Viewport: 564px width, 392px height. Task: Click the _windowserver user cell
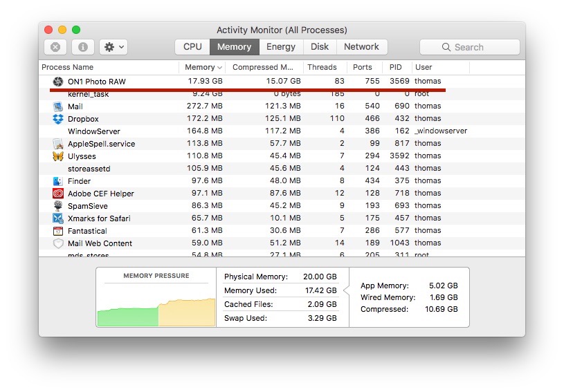pyautogui.click(x=441, y=131)
